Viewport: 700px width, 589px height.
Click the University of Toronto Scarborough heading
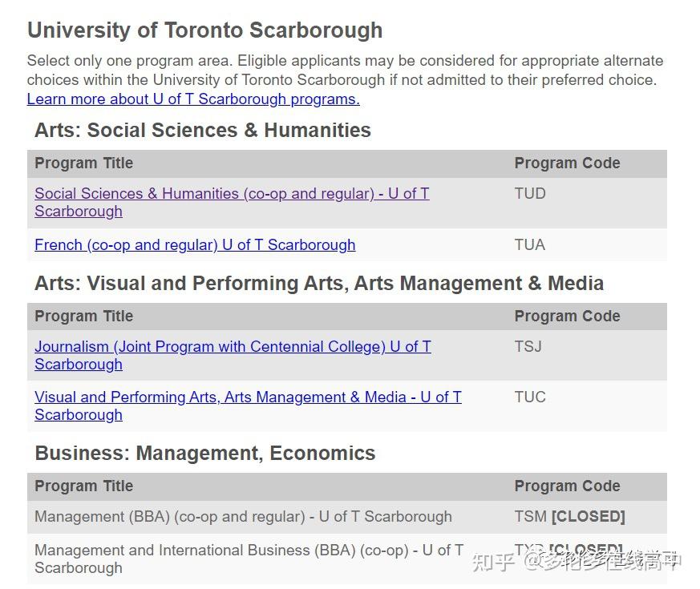click(204, 30)
